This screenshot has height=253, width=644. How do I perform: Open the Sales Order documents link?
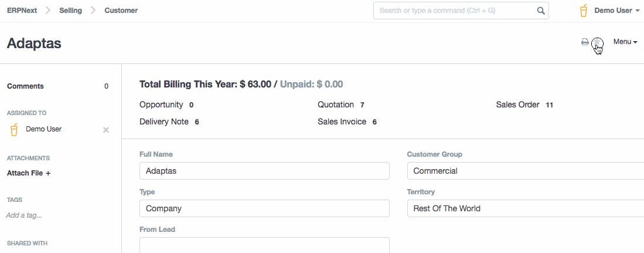tap(517, 104)
